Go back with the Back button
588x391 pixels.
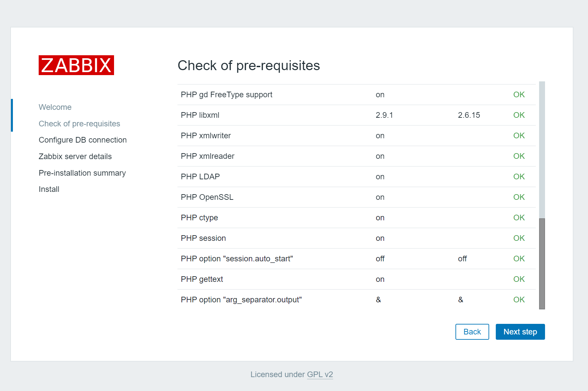[x=472, y=332]
